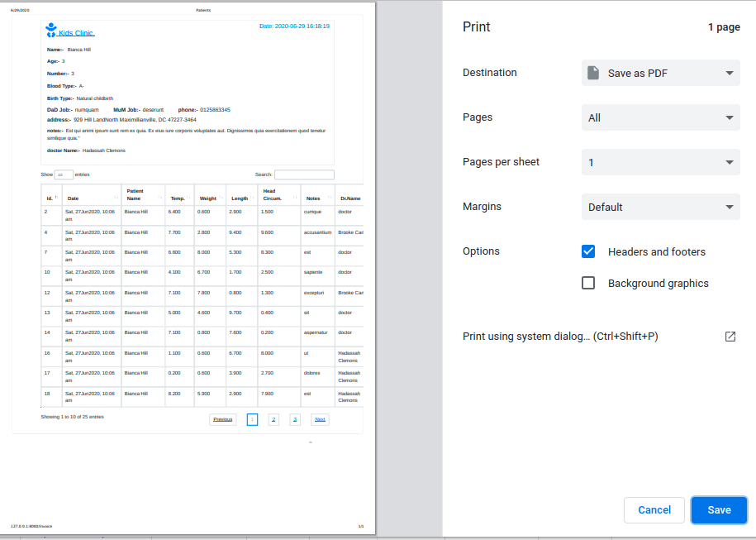Click pagination page 3 in preview

click(295, 419)
